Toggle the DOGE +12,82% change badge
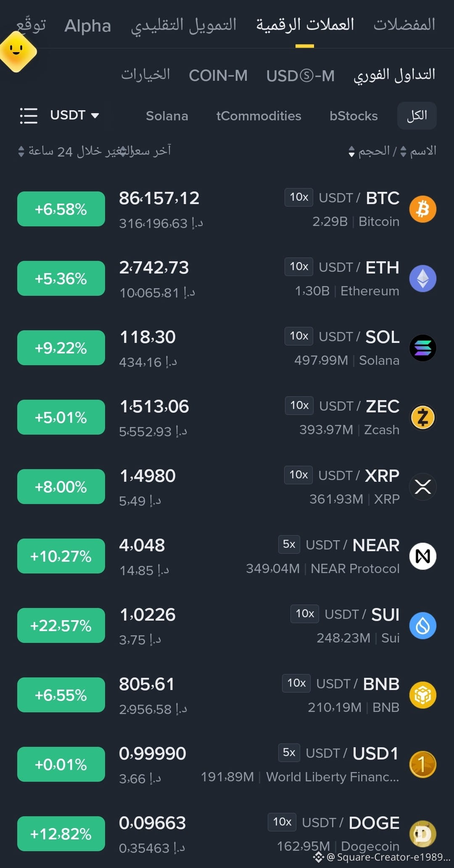Image resolution: width=454 pixels, height=868 pixels. pyautogui.click(x=61, y=834)
